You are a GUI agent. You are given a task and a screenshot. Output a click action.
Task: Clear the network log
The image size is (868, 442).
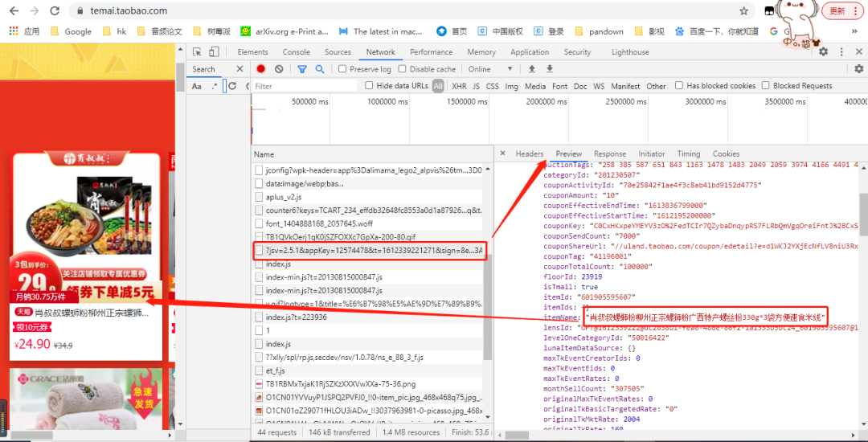pyautogui.click(x=279, y=69)
